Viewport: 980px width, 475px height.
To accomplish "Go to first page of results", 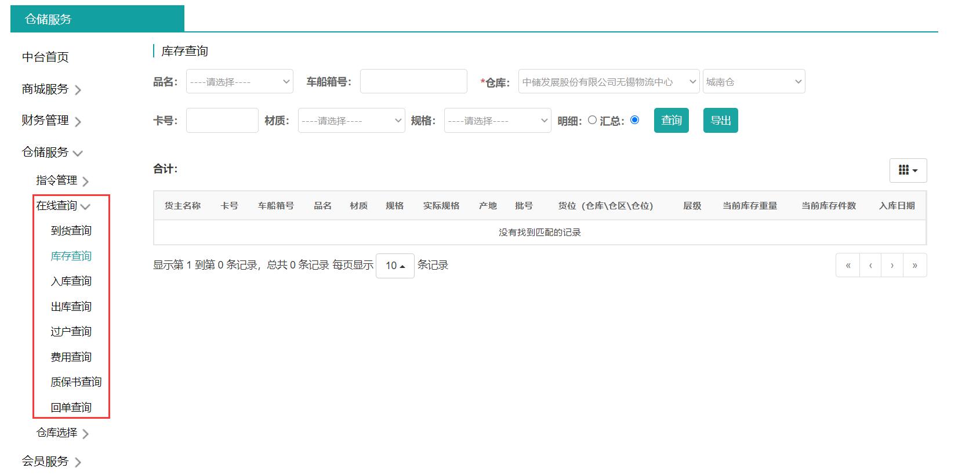I will [x=848, y=266].
